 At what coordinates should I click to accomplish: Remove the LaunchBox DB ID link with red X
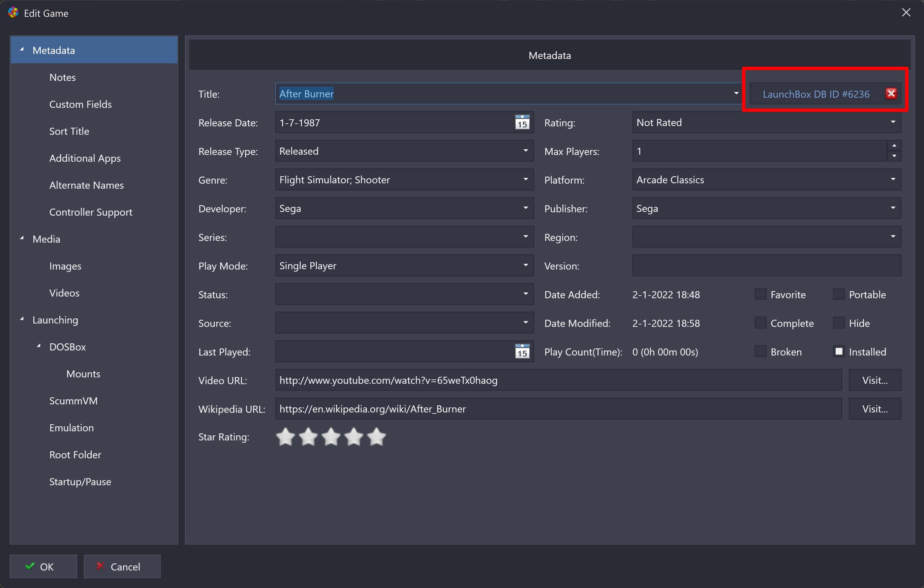tap(891, 94)
